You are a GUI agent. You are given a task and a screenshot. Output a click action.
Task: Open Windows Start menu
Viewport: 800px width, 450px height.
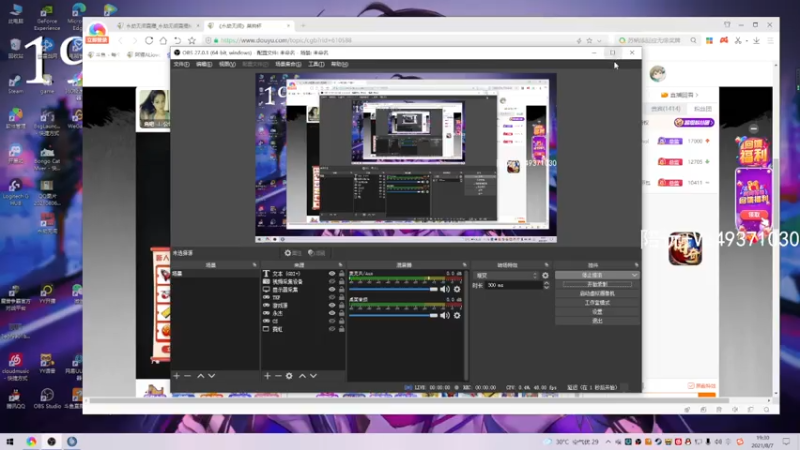pyautogui.click(x=10, y=442)
